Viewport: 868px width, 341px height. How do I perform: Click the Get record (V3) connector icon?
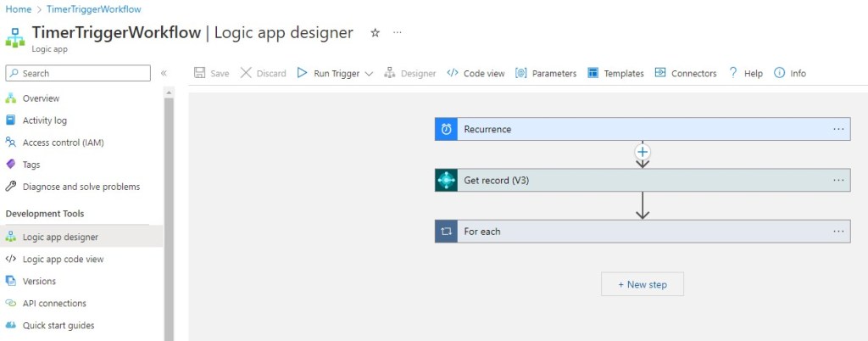tap(446, 180)
